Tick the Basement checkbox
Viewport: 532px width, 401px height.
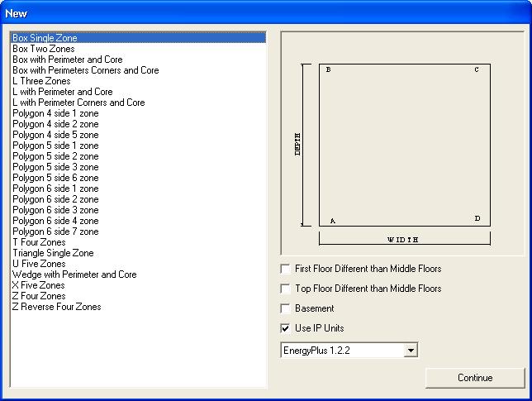(285, 308)
